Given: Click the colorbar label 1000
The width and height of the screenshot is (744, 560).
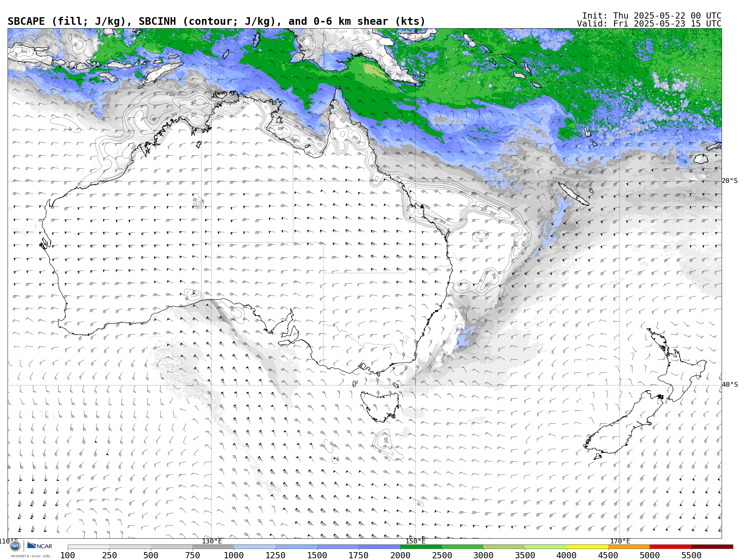Looking at the screenshot, I should 234,556.
